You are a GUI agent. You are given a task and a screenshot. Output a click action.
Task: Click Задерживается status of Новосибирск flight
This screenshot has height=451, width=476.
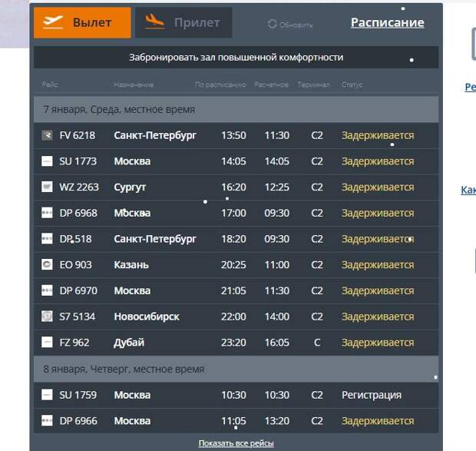coord(378,317)
